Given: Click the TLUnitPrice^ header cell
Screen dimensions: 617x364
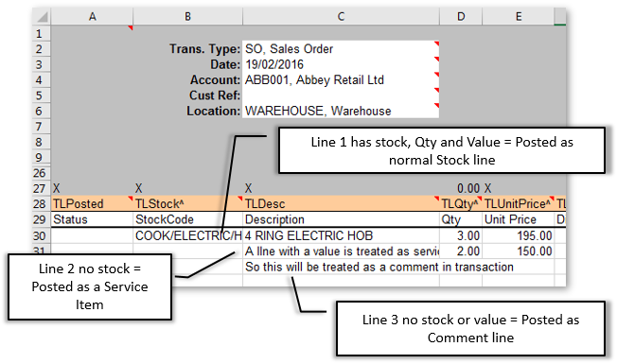Looking at the screenshot, I should coord(519,203).
